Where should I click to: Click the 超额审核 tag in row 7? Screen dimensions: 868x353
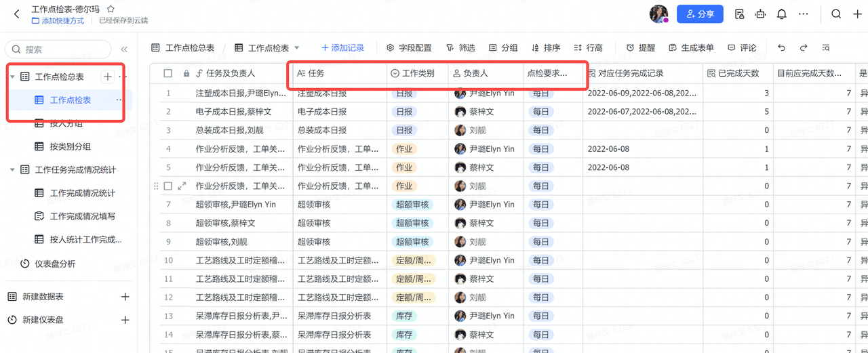[x=412, y=205]
